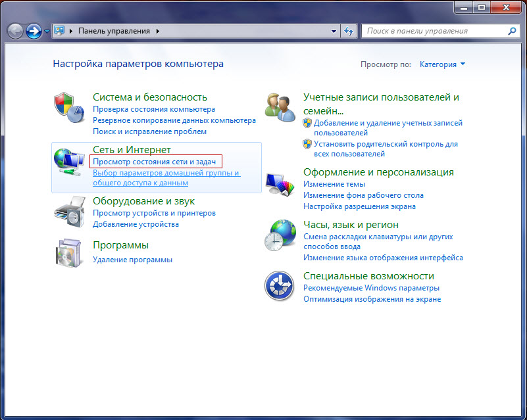Click the Control Panel icon in address bar

click(59, 31)
